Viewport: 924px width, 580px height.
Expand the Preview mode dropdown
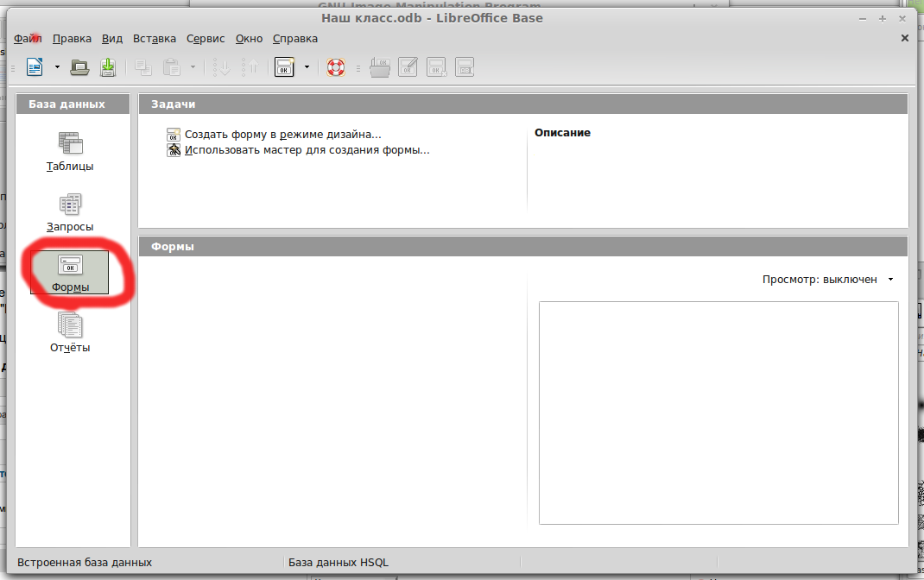pos(890,280)
